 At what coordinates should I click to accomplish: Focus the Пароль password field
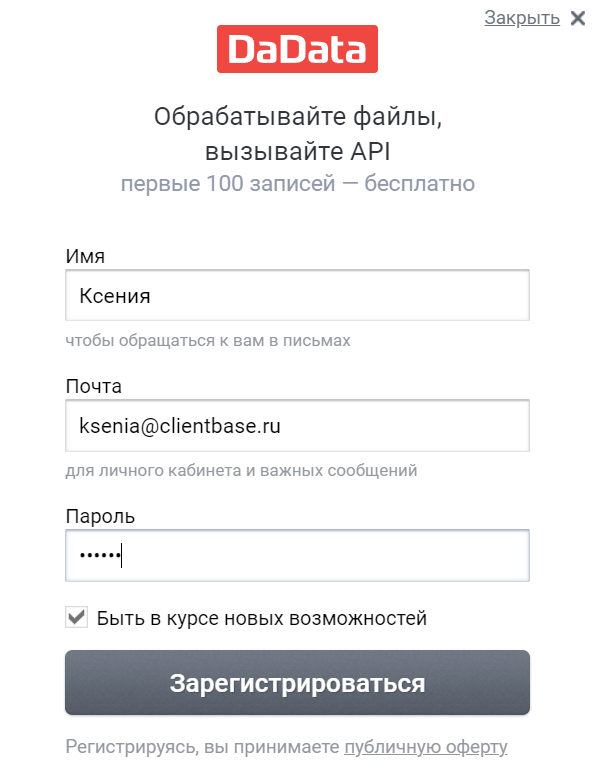pos(297,556)
